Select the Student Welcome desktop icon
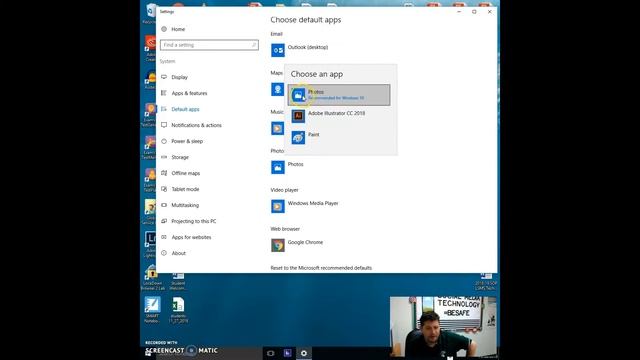Screen dimensions: 640x360 pos(178,281)
